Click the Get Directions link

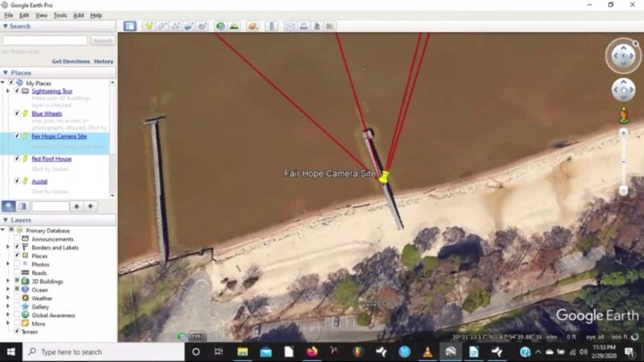click(71, 61)
